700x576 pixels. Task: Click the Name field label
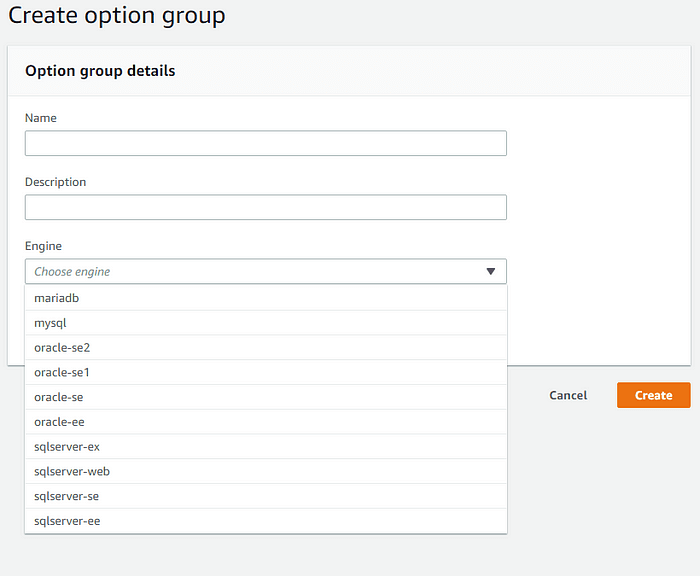pos(41,118)
